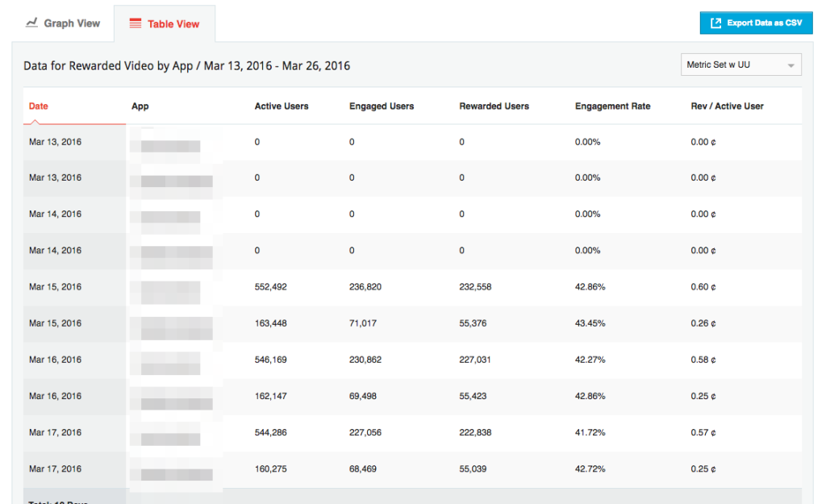
Task: Switch to the Graph View tab
Action: (x=63, y=23)
